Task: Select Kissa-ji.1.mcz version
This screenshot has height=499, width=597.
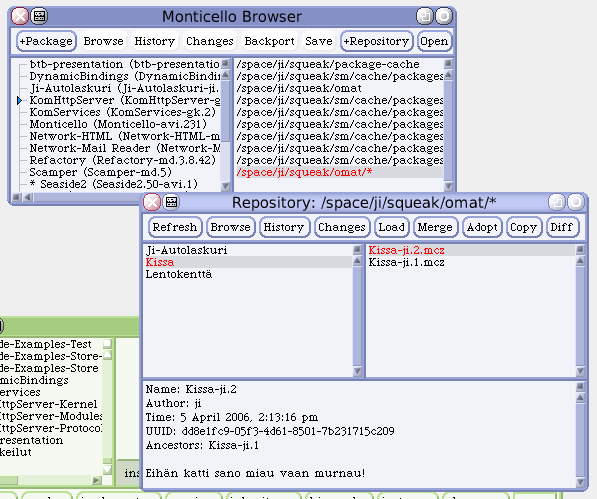Action: pos(471,262)
